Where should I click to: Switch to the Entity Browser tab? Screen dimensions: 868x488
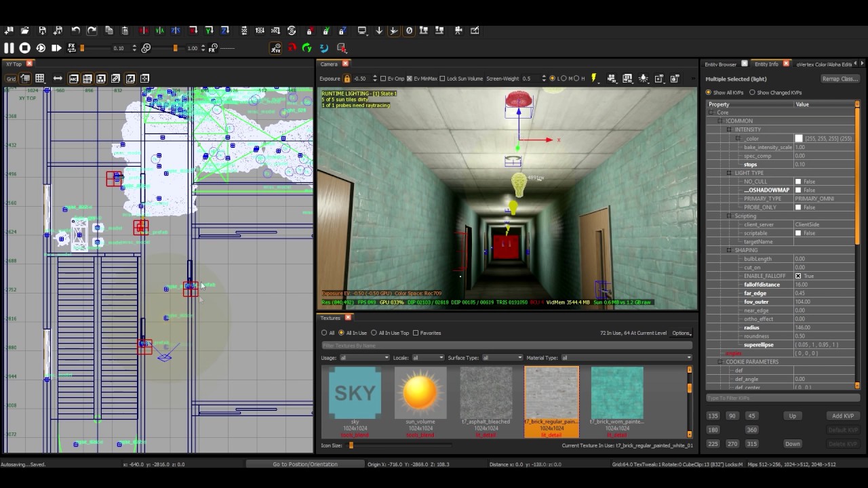[721, 64]
